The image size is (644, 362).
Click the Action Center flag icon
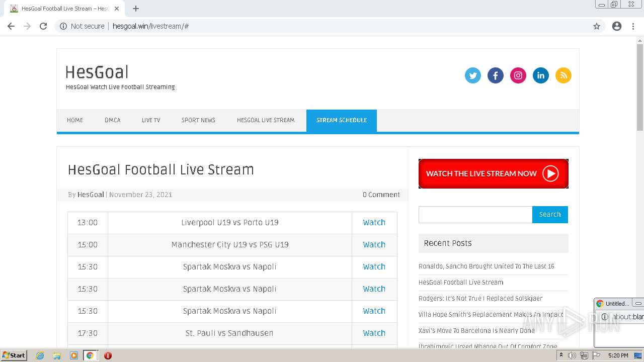click(x=596, y=355)
